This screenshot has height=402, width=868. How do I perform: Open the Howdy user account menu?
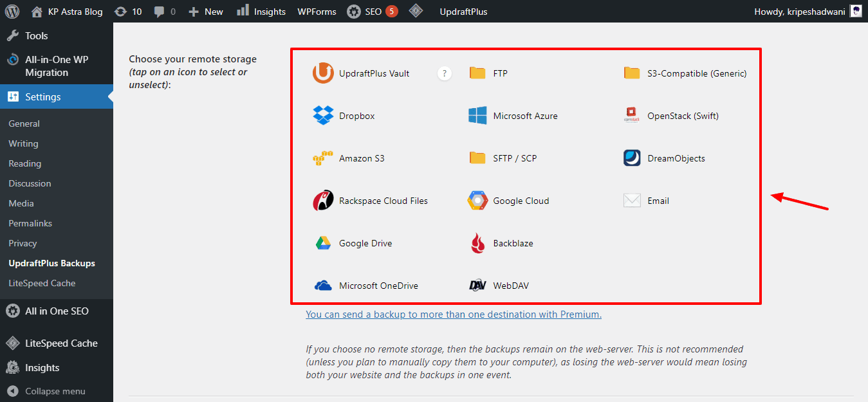click(808, 12)
